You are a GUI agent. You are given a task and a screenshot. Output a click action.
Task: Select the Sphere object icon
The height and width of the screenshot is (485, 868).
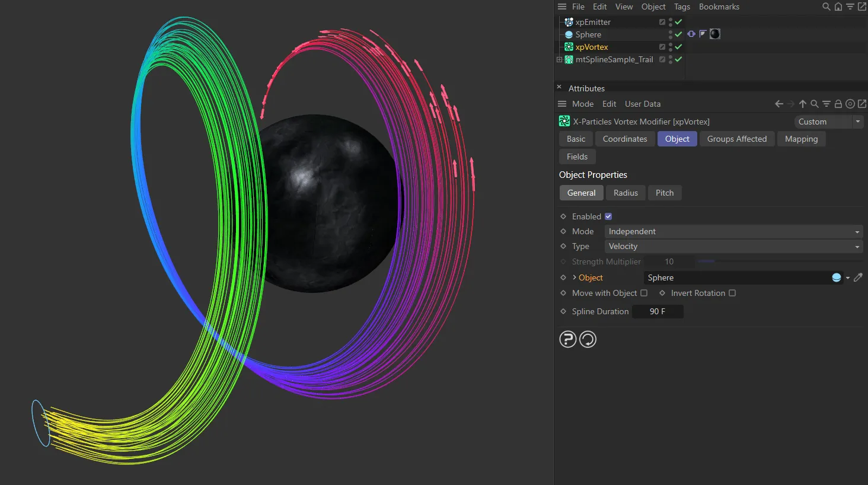(x=569, y=34)
